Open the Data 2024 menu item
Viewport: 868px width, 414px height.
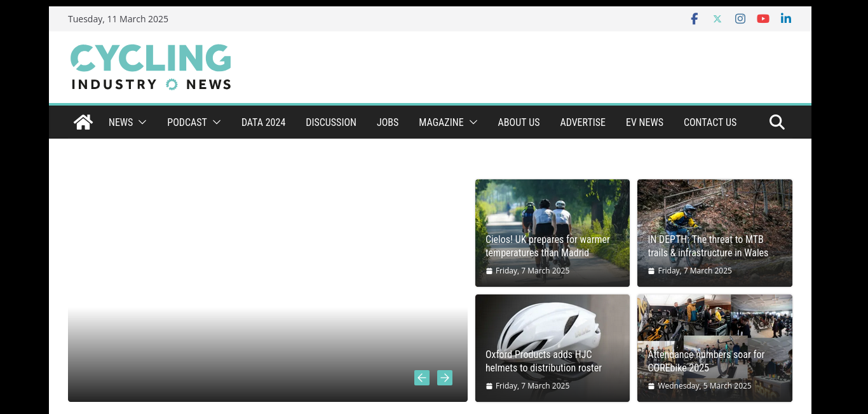click(x=263, y=122)
